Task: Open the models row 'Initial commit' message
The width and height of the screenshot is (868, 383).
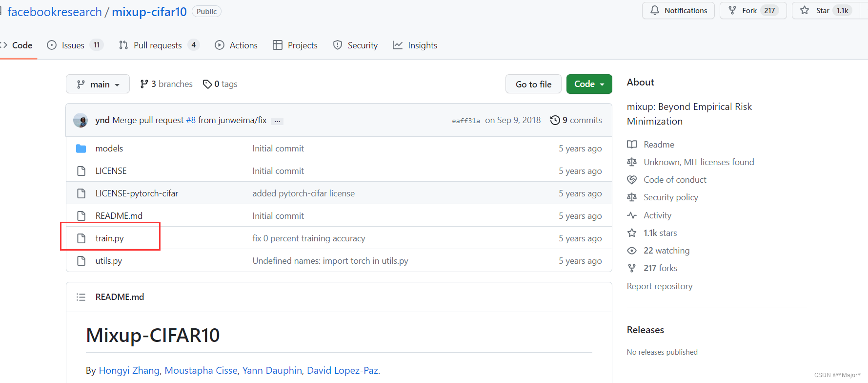Action: (x=278, y=148)
